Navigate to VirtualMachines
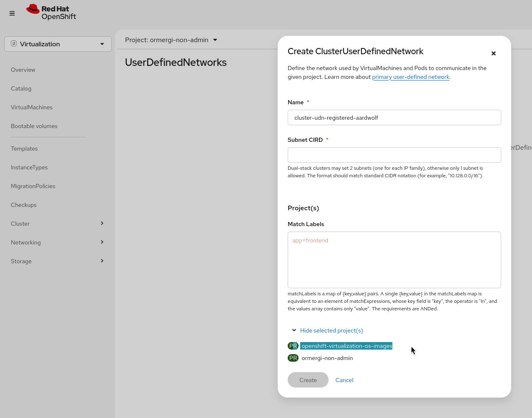Screen dimensions: 532x418 pos(32,107)
